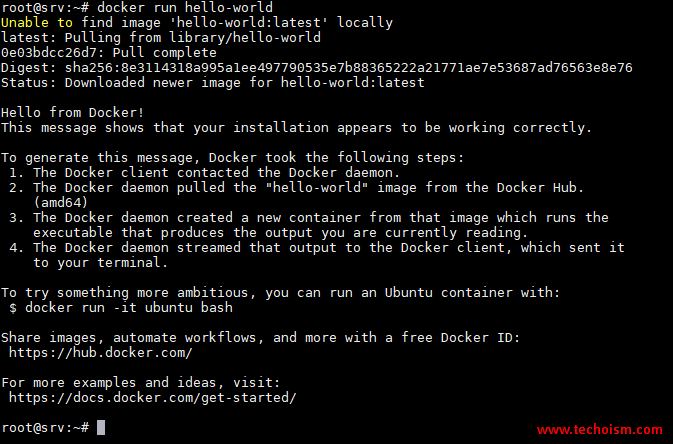Click 'To try something more ambitious' line
673x444 pixels.
coord(281,292)
